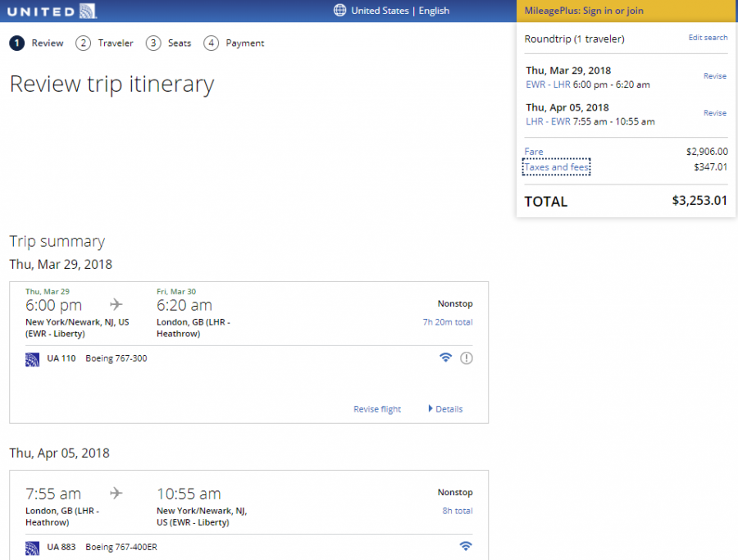Jump to step 4 Payment
Screen dimensions: 738x560
pyautogui.click(x=235, y=43)
